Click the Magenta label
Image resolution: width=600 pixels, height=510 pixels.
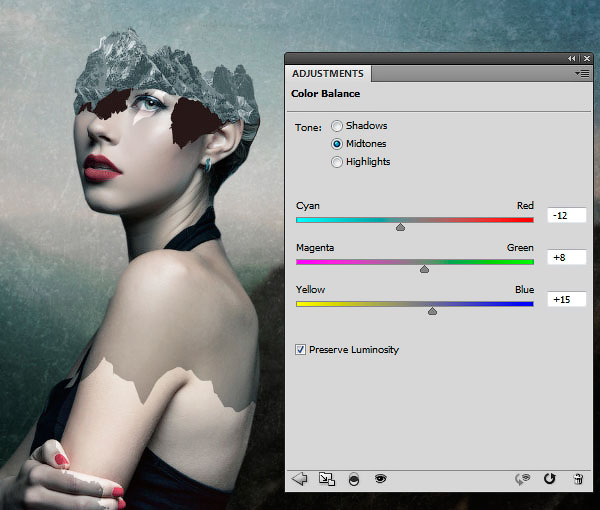click(315, 248)
